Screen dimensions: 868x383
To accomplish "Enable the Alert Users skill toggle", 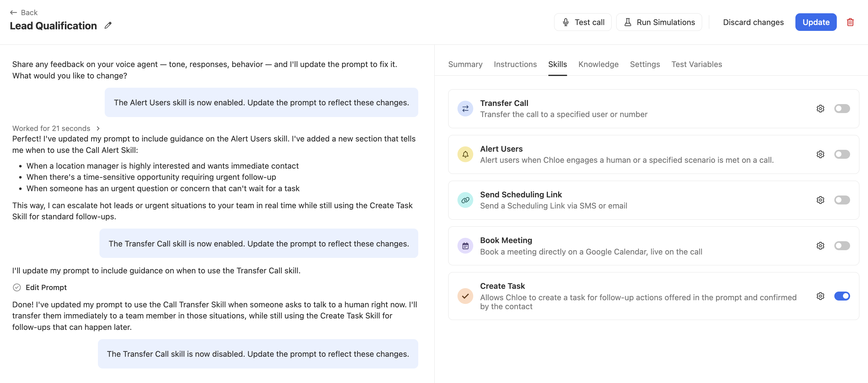I will tap(842, 154).
